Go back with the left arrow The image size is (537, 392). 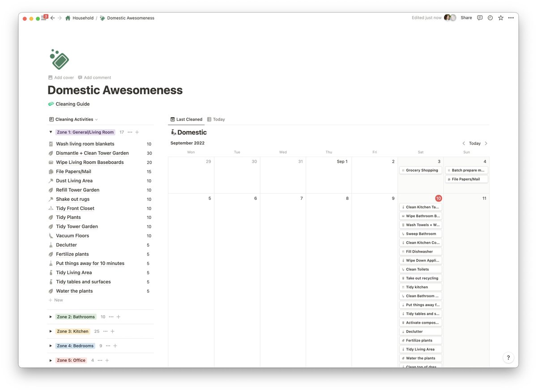[52, 18]
